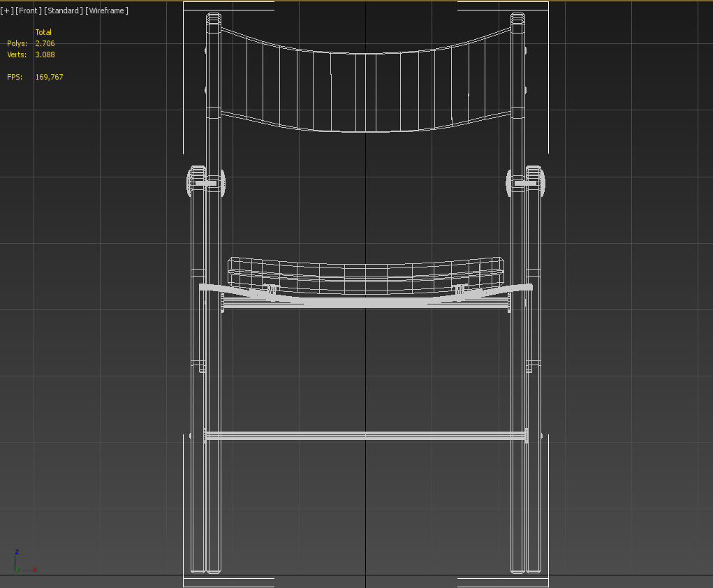Screen dimensions: 713x588
Task: Click the 'Polys:' statistics label
Action: 17,43
